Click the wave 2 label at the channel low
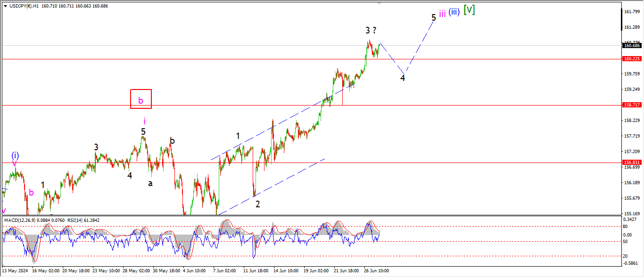The height and width of the screenshot is (277, 644). 257,204
